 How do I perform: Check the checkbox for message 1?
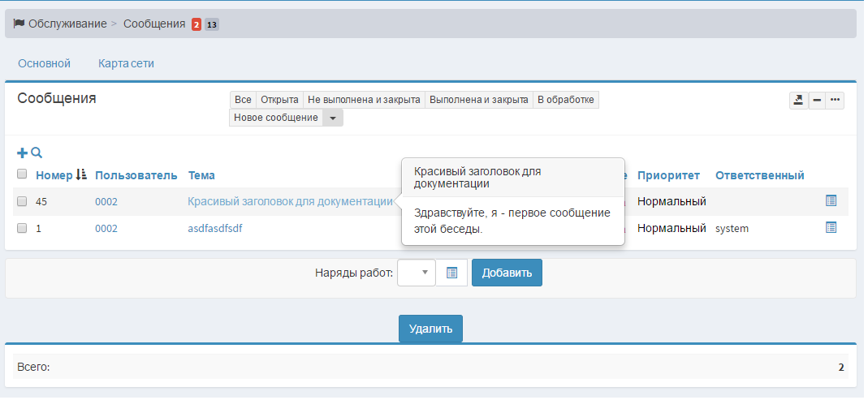click(22, 229)
